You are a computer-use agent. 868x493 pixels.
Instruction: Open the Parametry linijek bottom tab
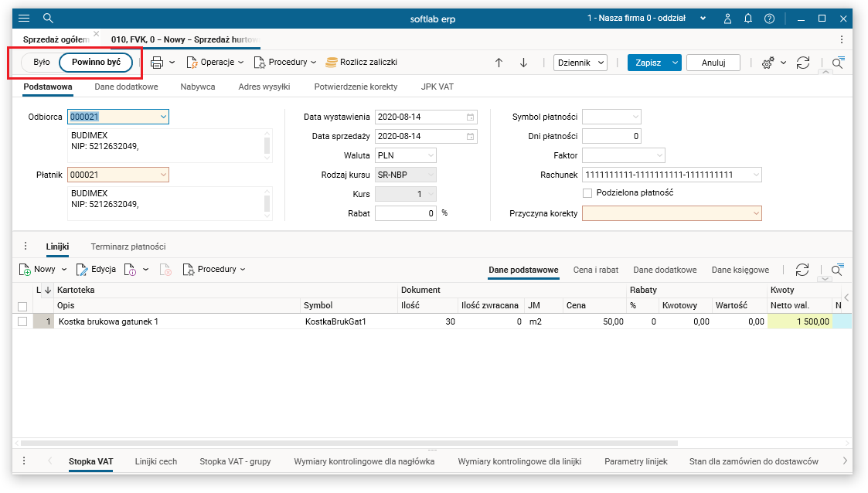click(636, 461)
